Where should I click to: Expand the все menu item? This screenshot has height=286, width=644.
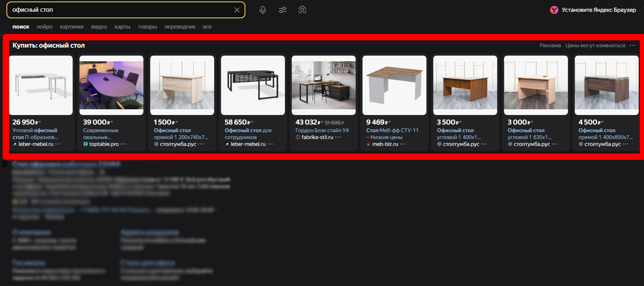coord(207,27)
